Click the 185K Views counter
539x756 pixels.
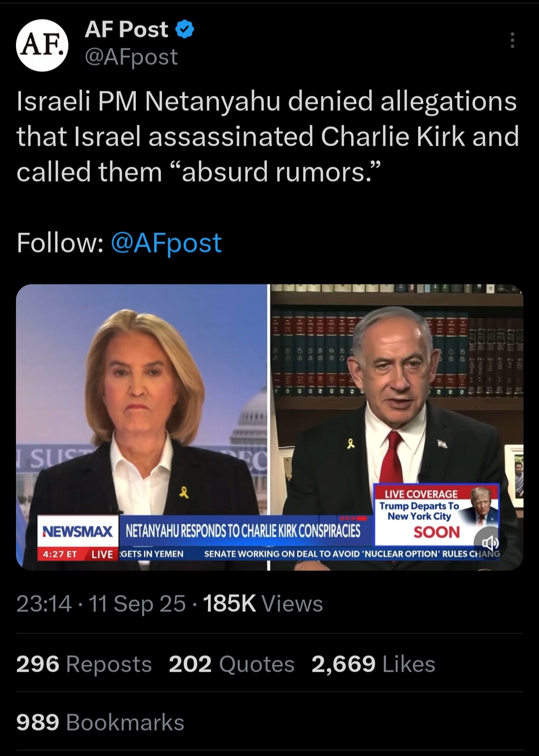pos(263,604)
